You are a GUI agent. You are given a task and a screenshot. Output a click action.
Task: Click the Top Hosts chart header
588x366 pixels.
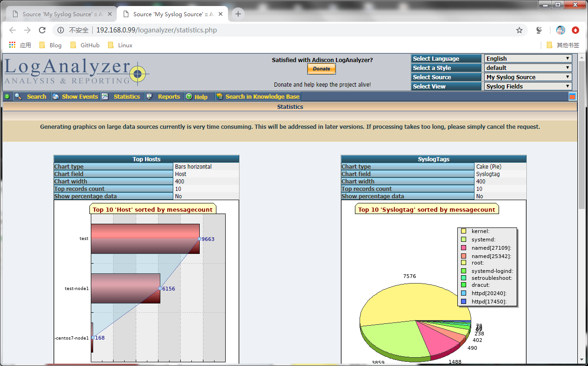[146, 159]
